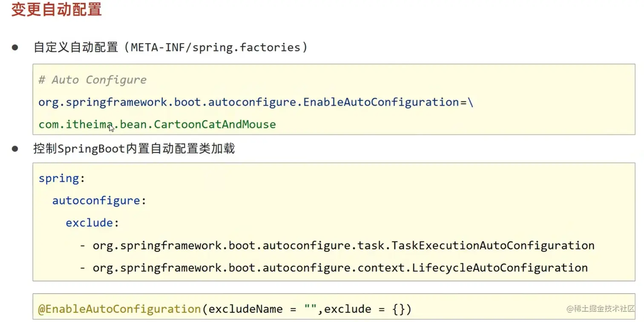Select the LifecycleAutoConfiguration exclude entry

click(x=333, y=268)
